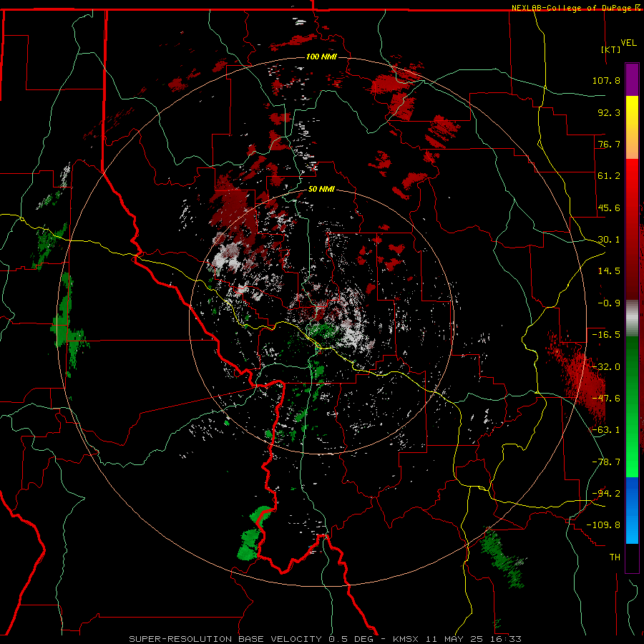Click the VEL legend title
Image resolution: width=644 pixels, height=644 pixels.
[629, 42]
